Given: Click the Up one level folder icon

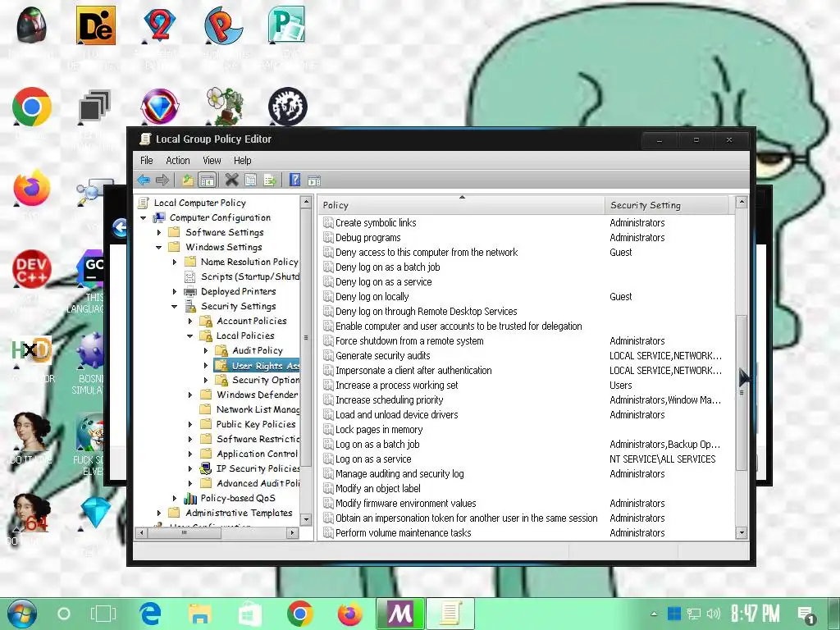Looking at the screenshot, I should point(188,180).
